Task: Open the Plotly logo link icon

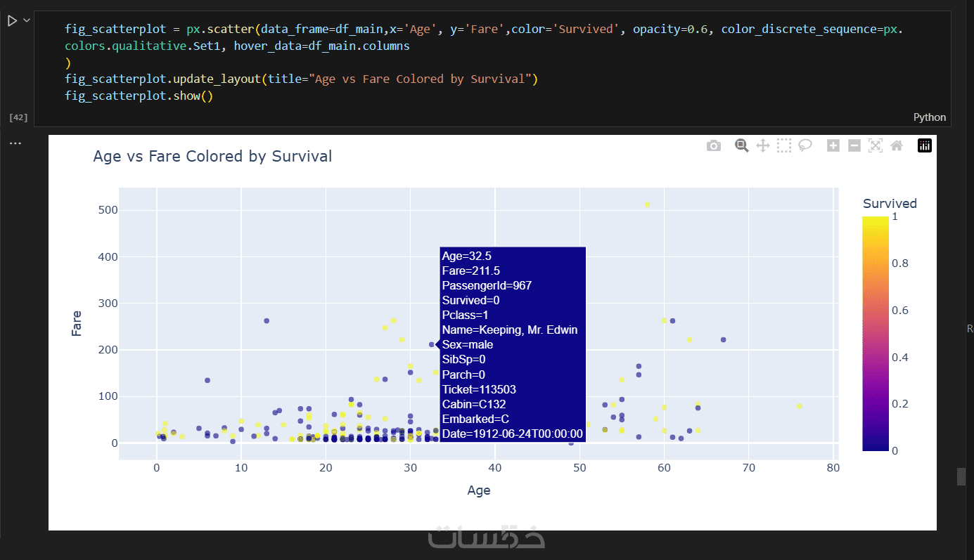Action: click(x=925, y=145)
